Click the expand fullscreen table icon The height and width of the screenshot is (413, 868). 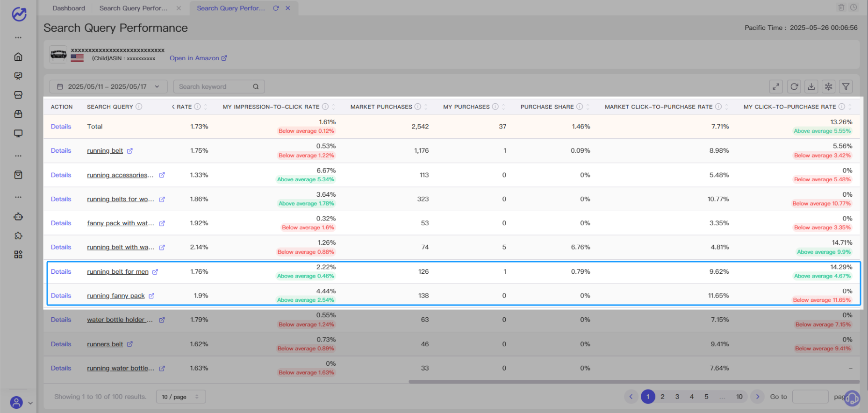(x=776, y=86)
